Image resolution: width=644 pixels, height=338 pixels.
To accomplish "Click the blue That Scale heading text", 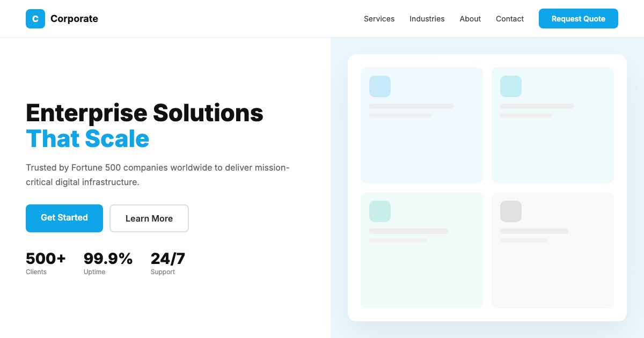I will [x=87, y=139].
